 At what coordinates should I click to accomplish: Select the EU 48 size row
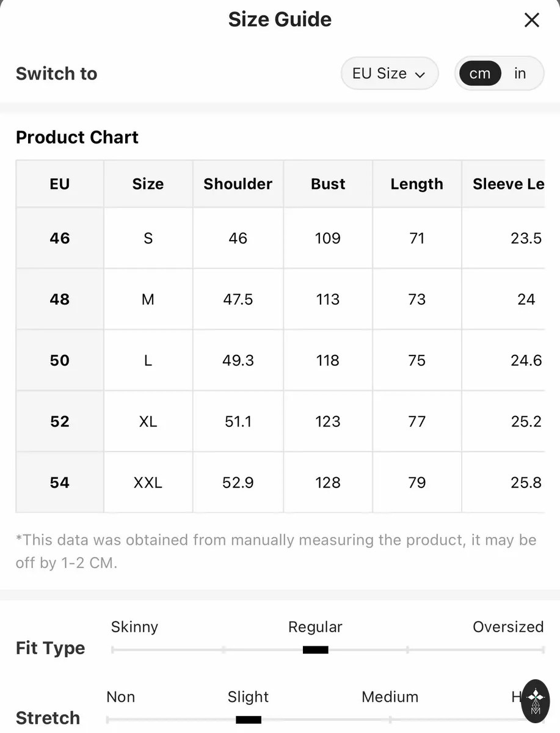280,299
